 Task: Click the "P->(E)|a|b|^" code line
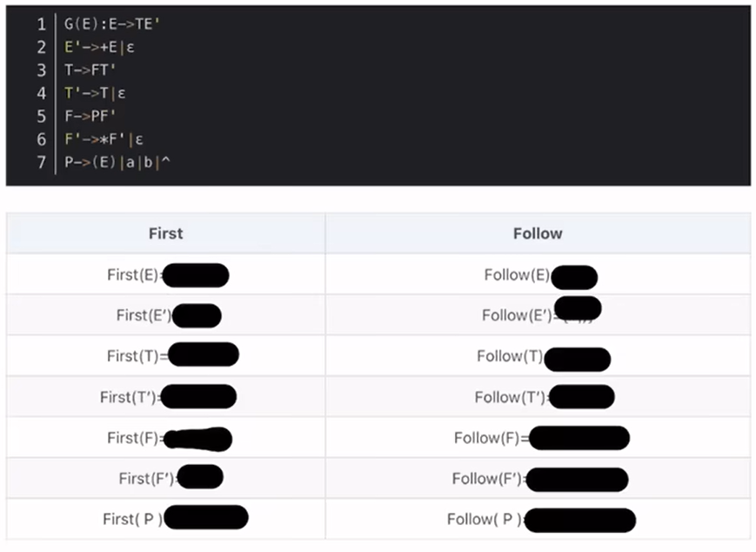coord(116,162)
